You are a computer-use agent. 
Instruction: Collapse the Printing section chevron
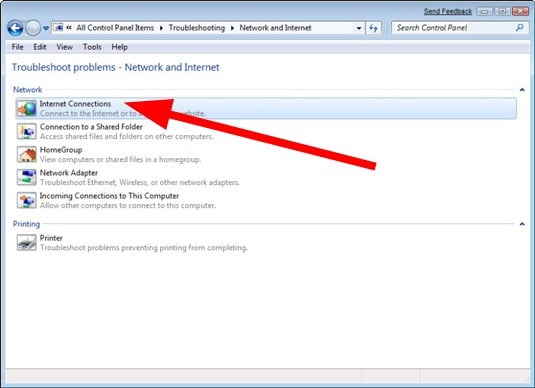[x=522, y=224]
